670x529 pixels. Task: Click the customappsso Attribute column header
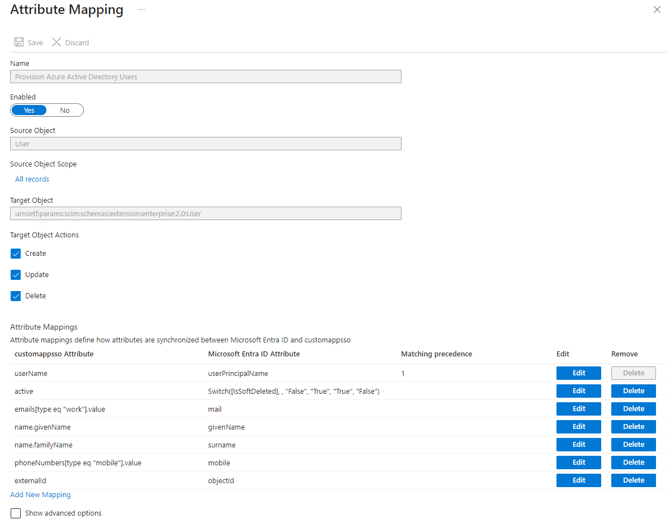tap(54, 354)
